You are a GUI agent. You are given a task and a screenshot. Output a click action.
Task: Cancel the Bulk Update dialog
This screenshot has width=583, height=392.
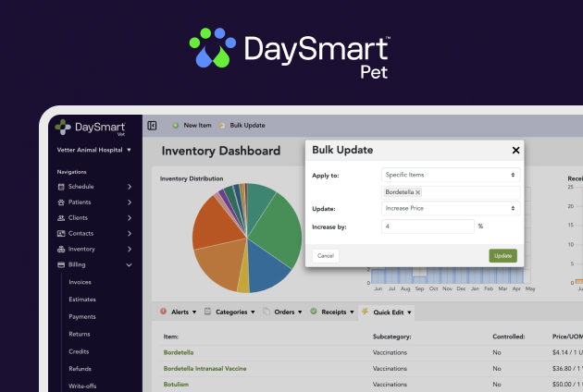tap(326, 256)
